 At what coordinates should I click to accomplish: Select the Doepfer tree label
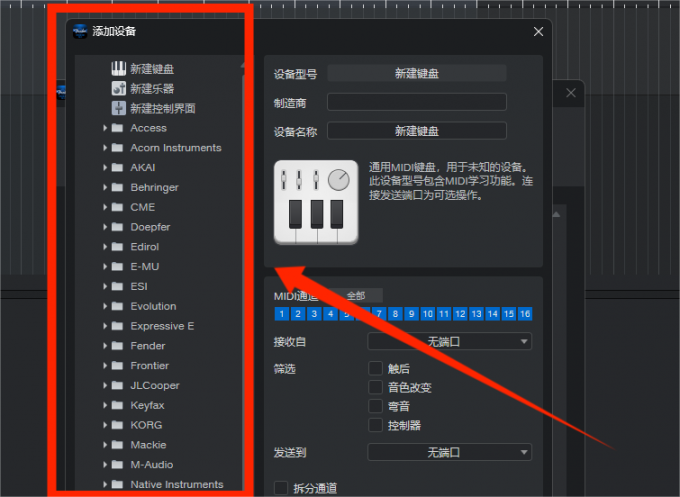[150, 227]
